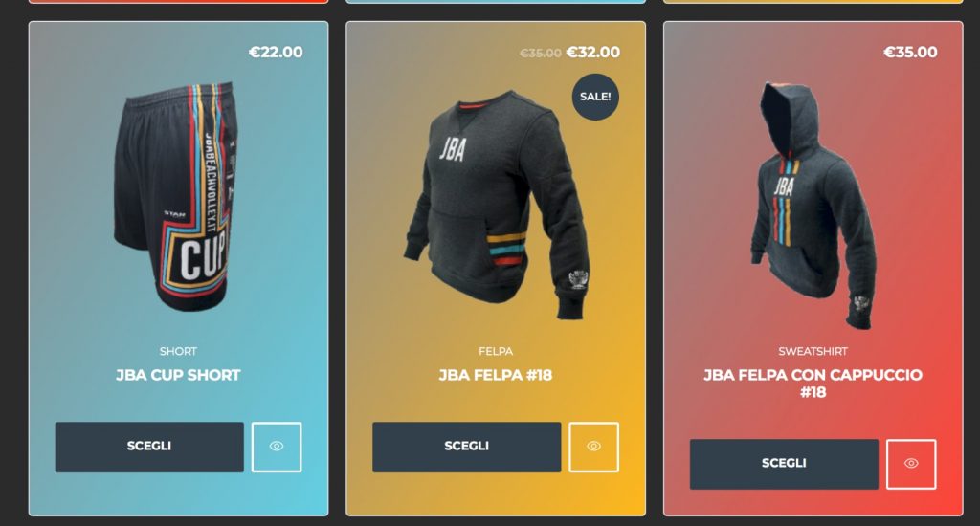Click the crewneck sweatshirt product image
This screenshot has height=526, width=980.
coord(496,203)
